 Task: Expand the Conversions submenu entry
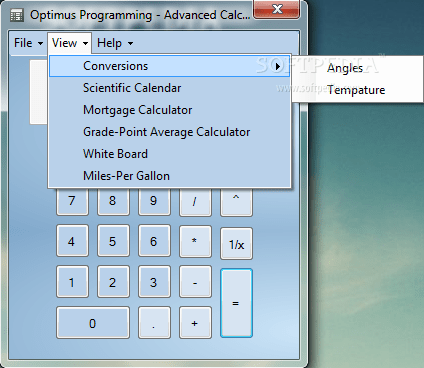(169, 66)
